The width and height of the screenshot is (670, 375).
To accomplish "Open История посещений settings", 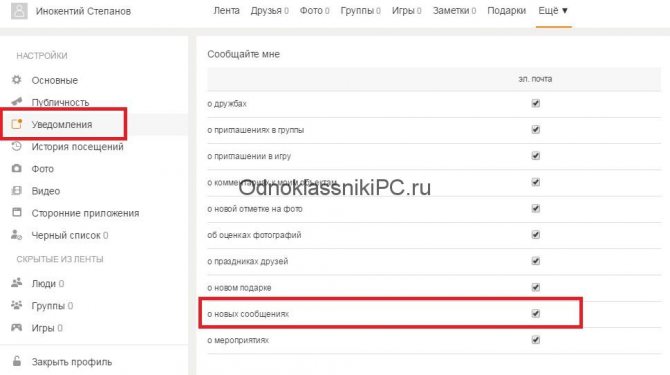I will click(77, 146).
